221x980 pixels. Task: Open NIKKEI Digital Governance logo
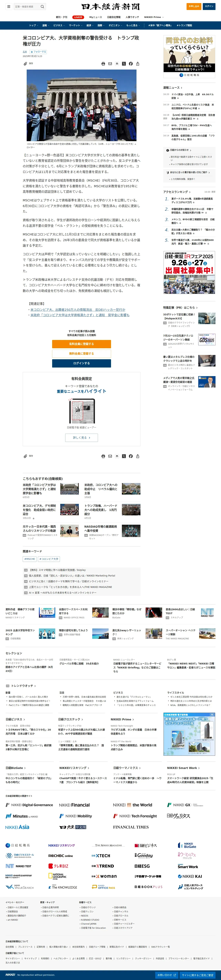pos(29,805)
